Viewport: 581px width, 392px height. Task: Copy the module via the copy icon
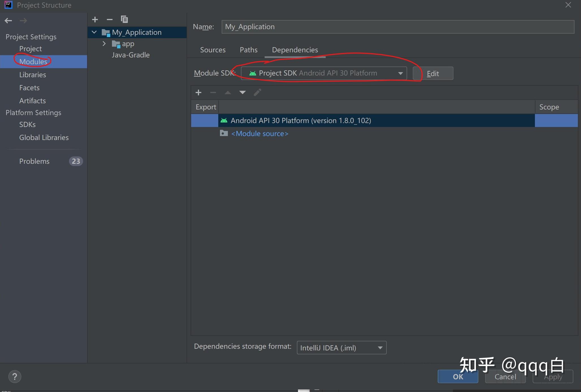click(x=124, y=19)
